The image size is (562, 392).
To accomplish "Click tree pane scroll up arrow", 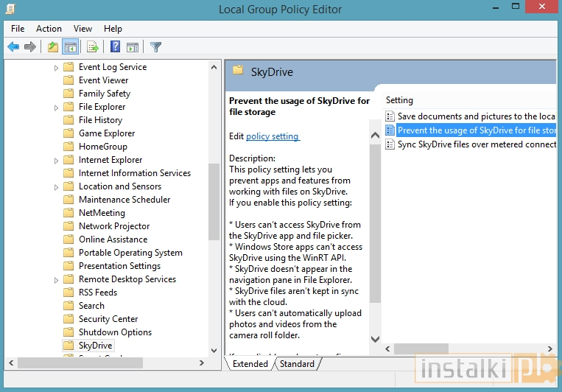I will pyautogui.click(x=214, y=67).
